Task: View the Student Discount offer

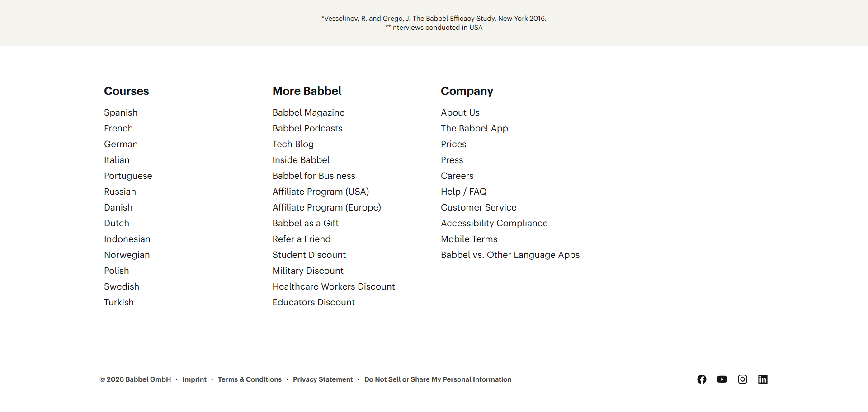Action: [309, 255]
